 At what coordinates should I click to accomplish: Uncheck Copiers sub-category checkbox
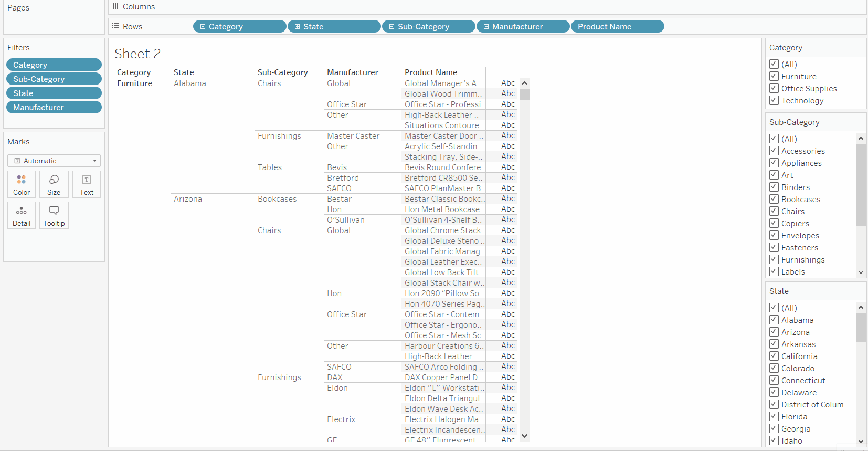[774, 223]
